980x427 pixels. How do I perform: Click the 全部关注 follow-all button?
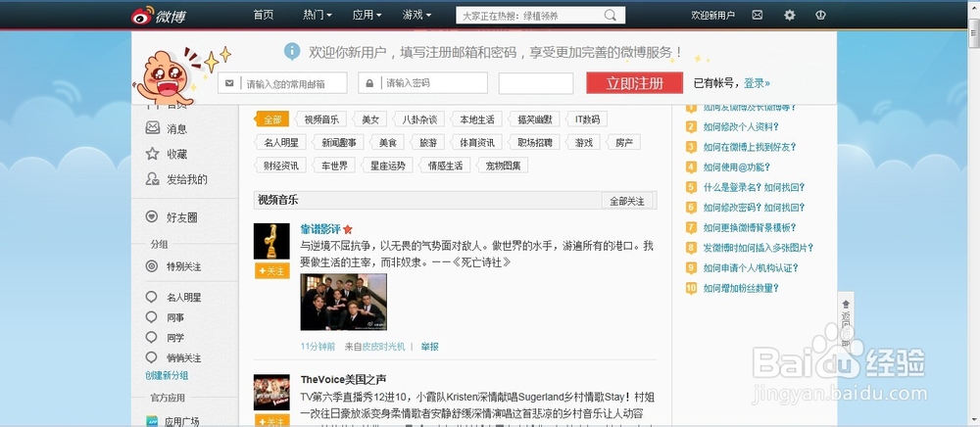(627, 201)
